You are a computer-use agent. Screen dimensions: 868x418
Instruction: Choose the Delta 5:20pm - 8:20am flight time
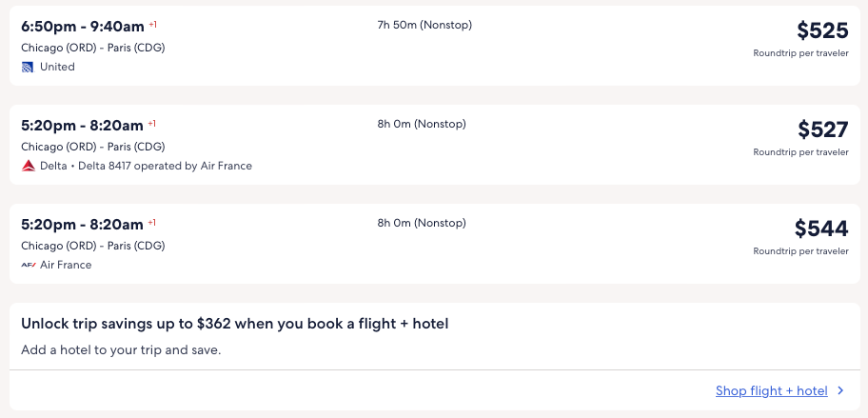click(82, 125)
